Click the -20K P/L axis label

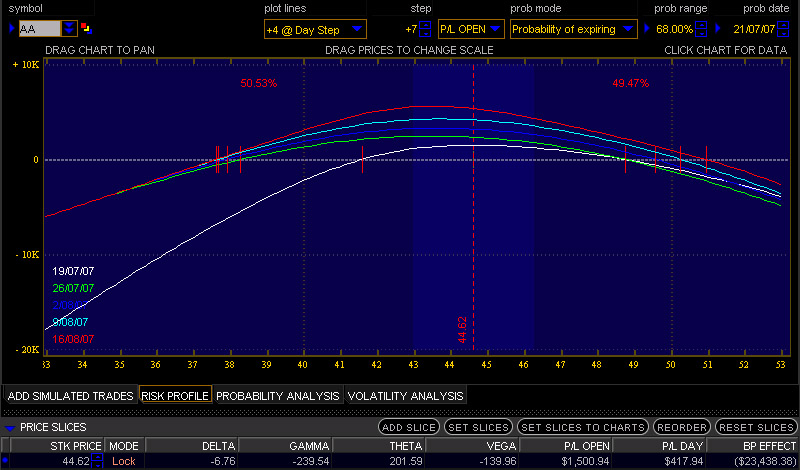coord(27,350)
